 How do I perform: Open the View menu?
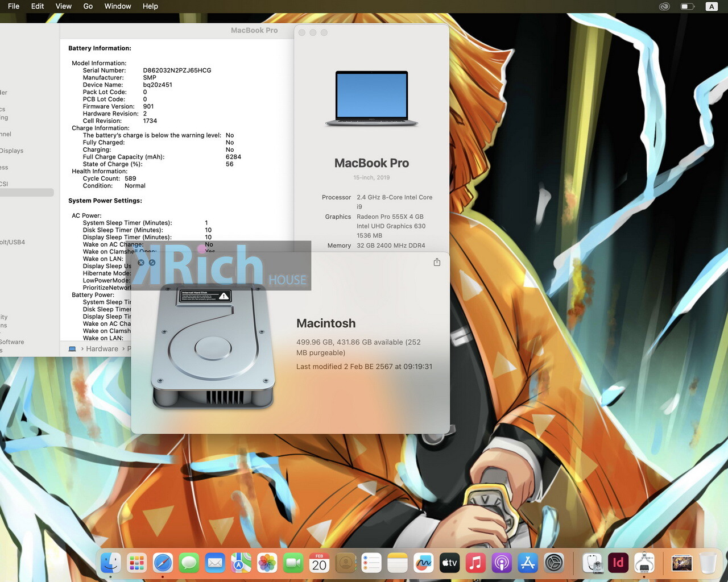(64, 6)
